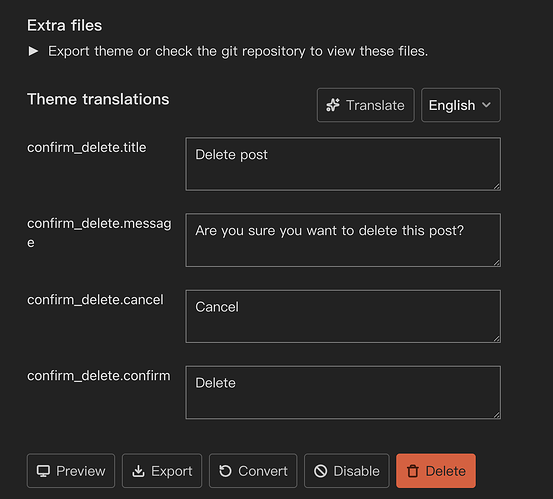Click the Disable button
Viewport: 553px width, 499px height.
[x=347, y=471]
